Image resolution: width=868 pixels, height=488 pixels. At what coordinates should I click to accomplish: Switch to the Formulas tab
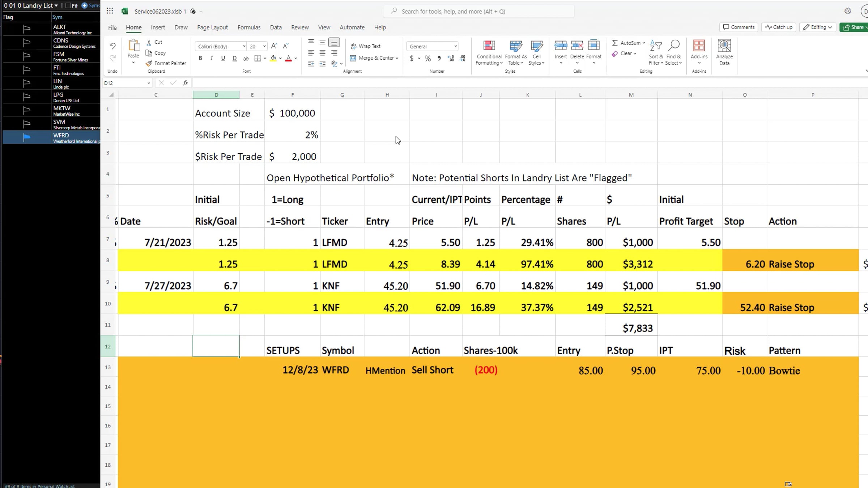coord(249,27)
